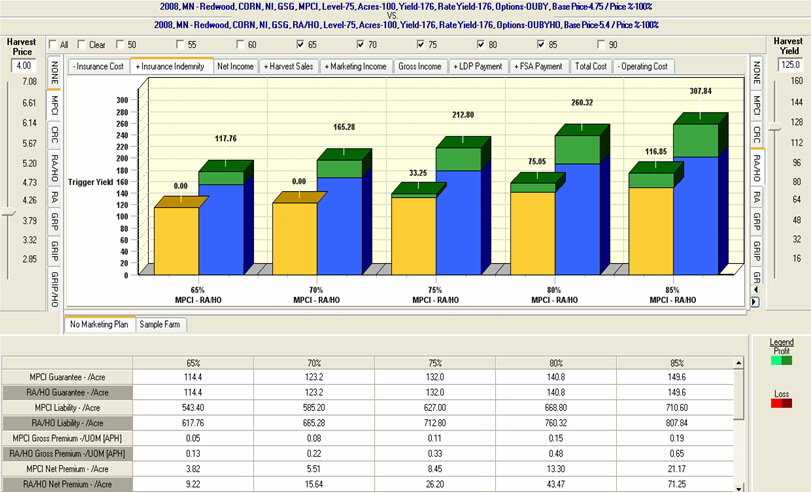811x493 pixels.
Task: Uncheck the 65 coverage level checkbox
Action: tap(300, 45)
